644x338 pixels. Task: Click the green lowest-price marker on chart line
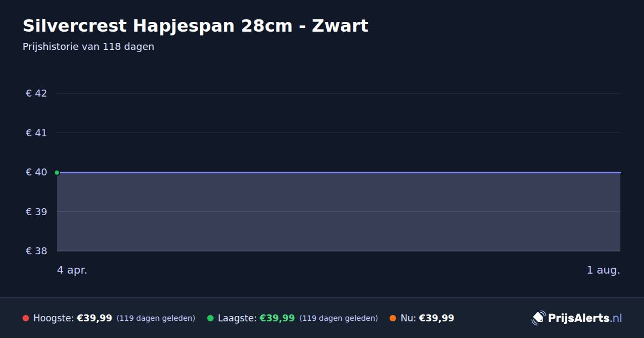(57, 172)
